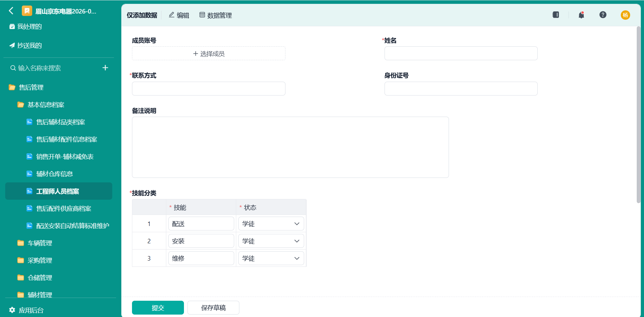Collapse the 售后管理 folder

pos(31,87)
